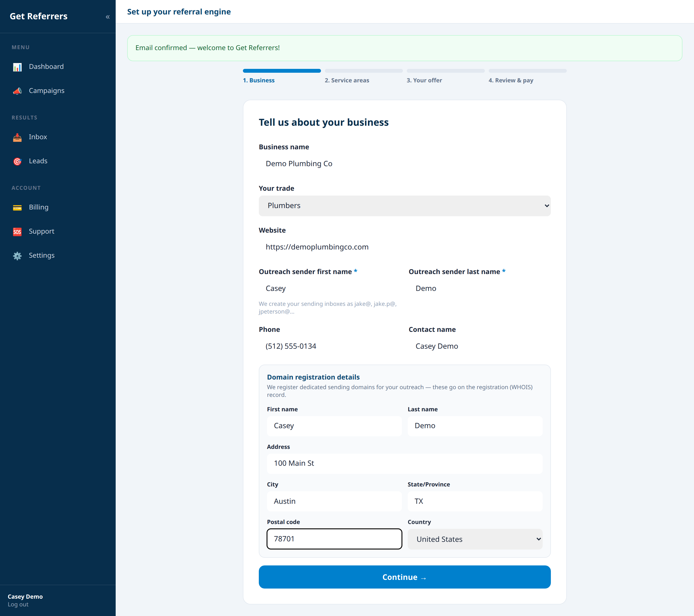Click the Dashboard chart icon
Image resolution: width=694 pixels, height=616 pixels.
[17, 67]
